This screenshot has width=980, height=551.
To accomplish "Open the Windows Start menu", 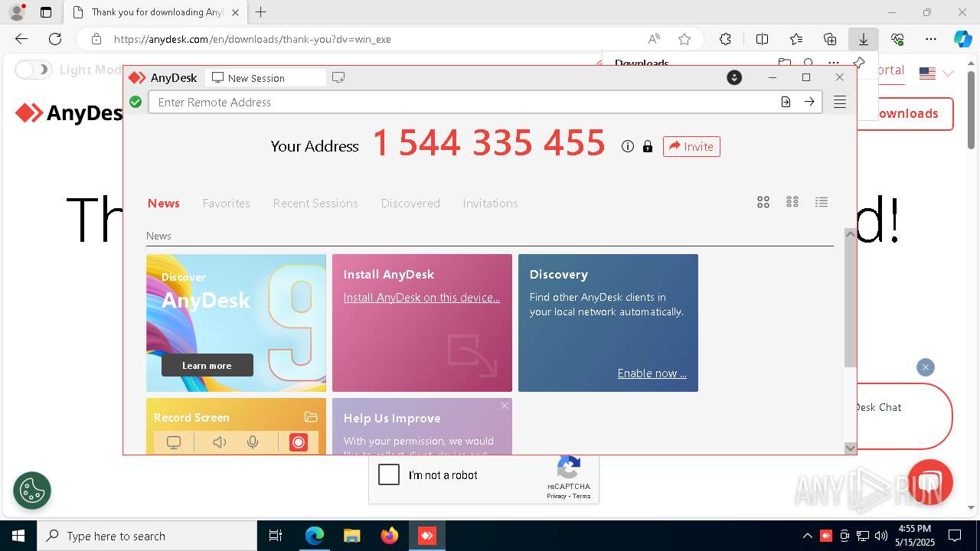I will pos(18,536).
